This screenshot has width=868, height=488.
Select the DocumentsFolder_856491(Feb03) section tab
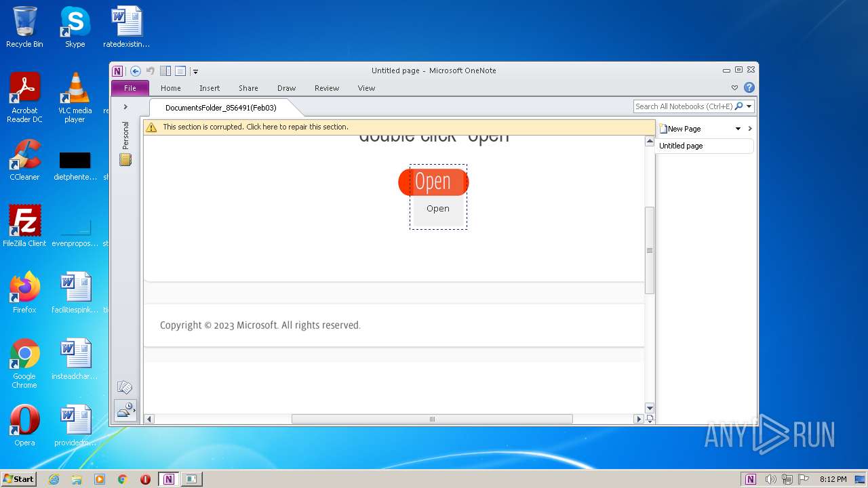(x=221, y=108)
